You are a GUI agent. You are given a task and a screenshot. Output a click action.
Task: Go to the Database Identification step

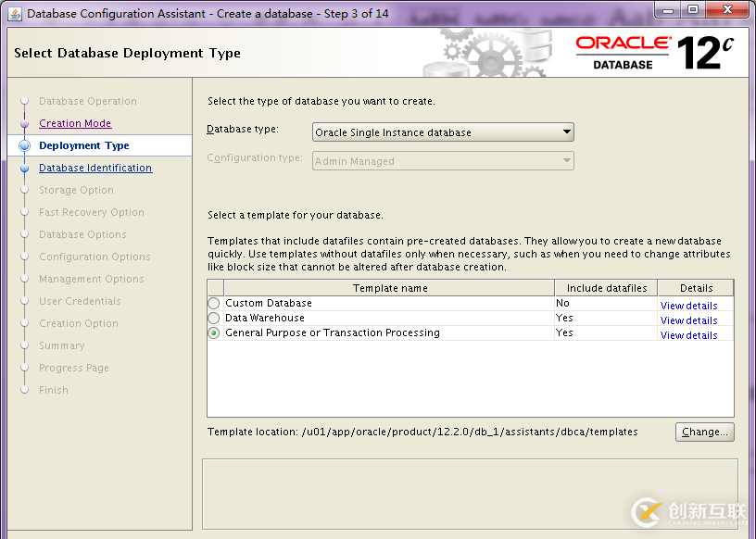point(95,168)
